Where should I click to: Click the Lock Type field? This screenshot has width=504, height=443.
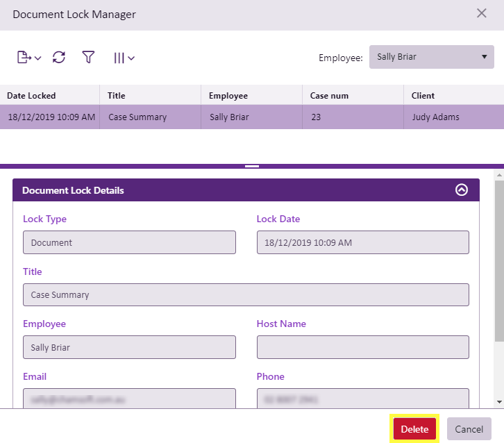[x=129, y=242]
